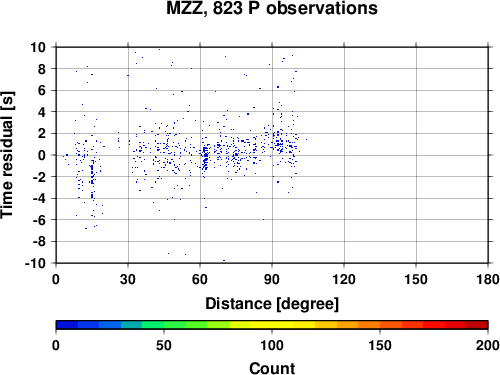Click y-axis tick label '4'
This screenshot has width=500, height=375.
point(42,112)
